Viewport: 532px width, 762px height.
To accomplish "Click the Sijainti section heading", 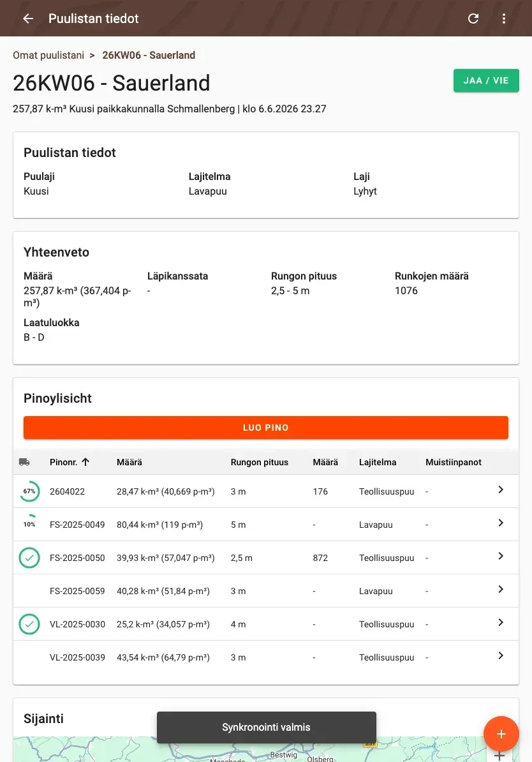I will 44,719.
